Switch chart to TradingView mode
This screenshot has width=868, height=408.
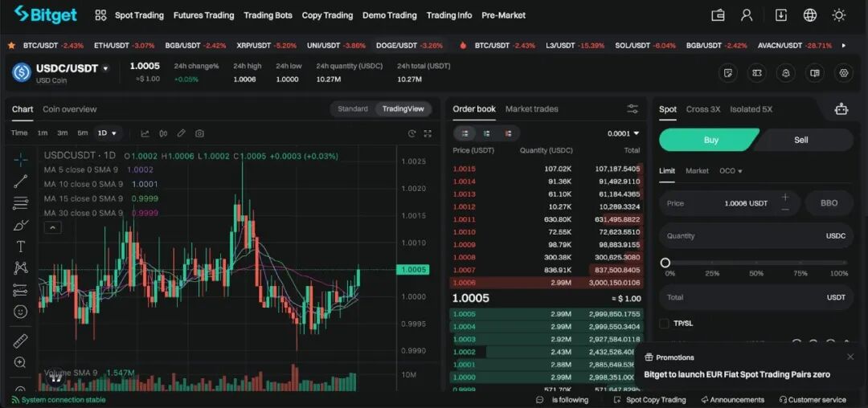point(403,109)
